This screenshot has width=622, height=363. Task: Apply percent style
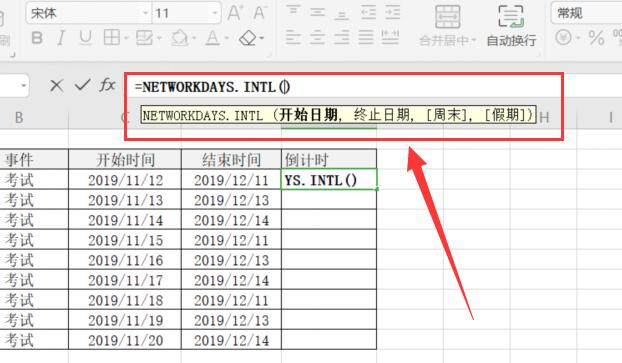coord(596,38)
